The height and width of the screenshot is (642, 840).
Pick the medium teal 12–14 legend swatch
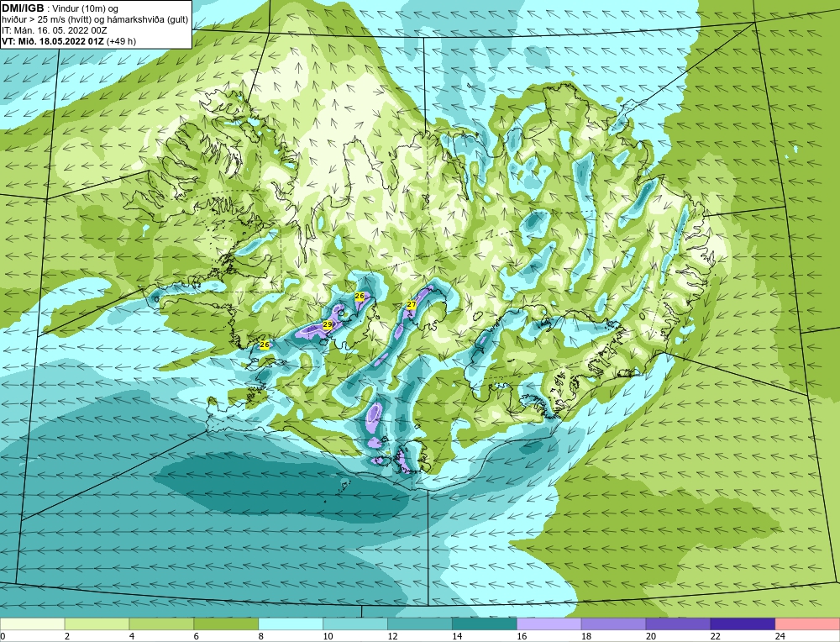coord(420,624)
